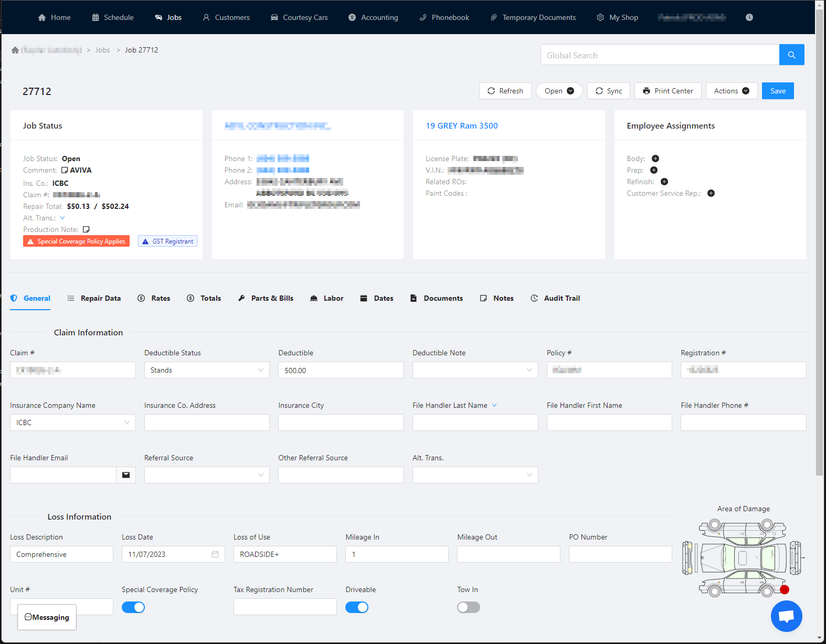Click the PO Number field
826x644 pixels.
click(x=620, y=554)
